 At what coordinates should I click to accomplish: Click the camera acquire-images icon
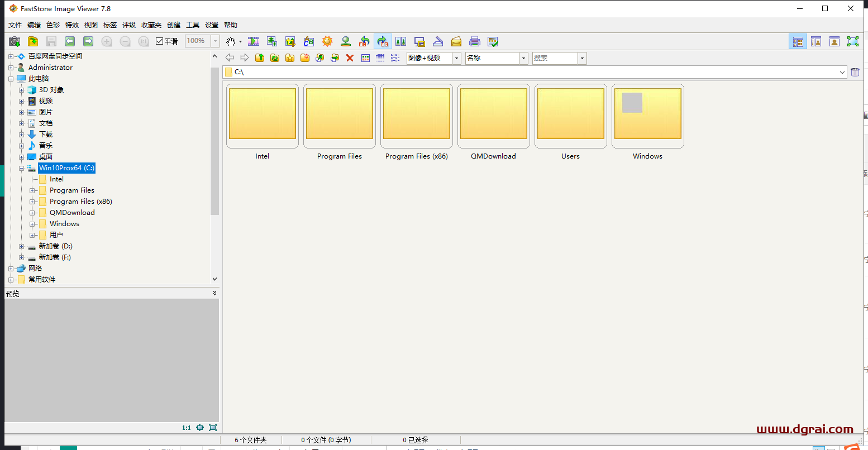tap(15, 41)
